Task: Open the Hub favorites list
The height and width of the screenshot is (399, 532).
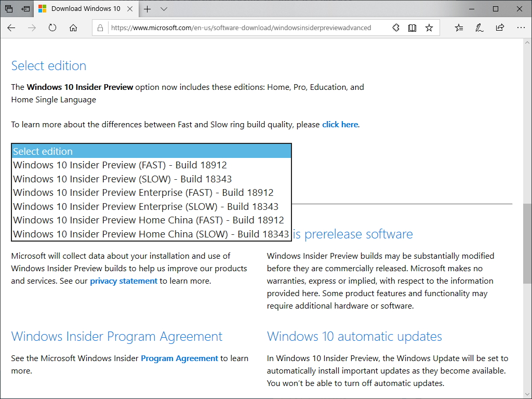Action: click(458, 28)
